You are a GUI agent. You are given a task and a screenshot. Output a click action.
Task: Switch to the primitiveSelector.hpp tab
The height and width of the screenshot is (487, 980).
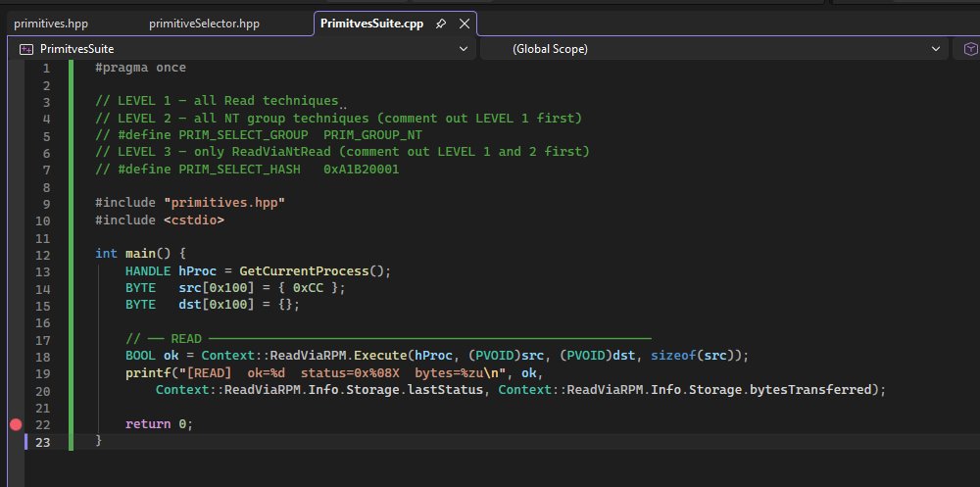click(x=204, y=24)
